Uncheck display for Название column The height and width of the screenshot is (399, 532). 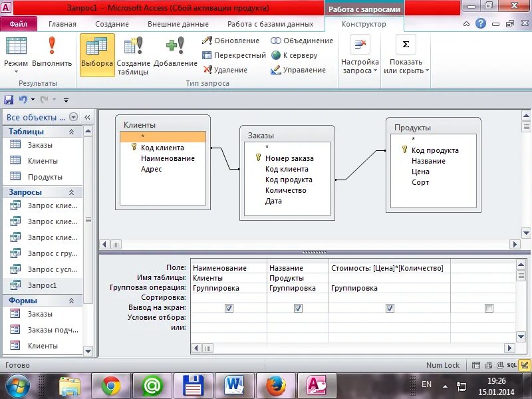(x=298, y=309)
